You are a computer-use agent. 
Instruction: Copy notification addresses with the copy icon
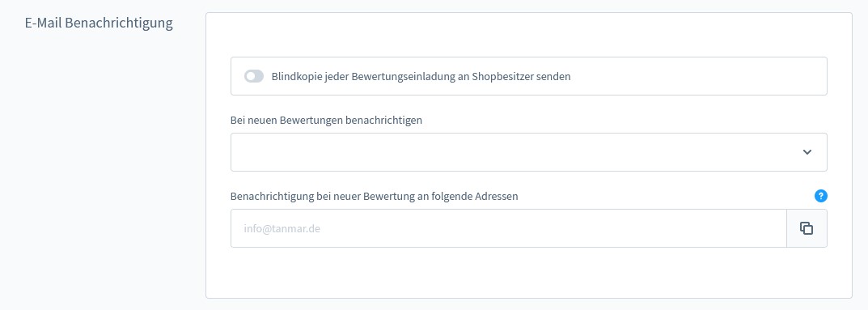807,228
